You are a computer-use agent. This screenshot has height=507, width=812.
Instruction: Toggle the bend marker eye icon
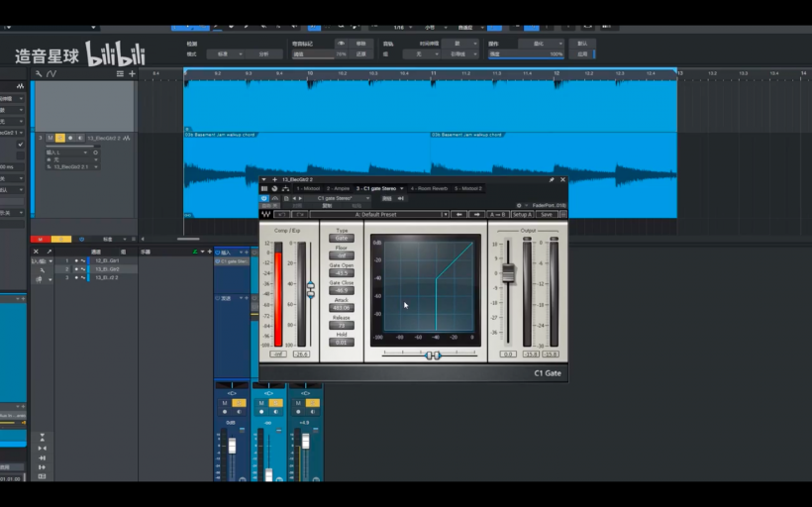(x=341, y=44)
